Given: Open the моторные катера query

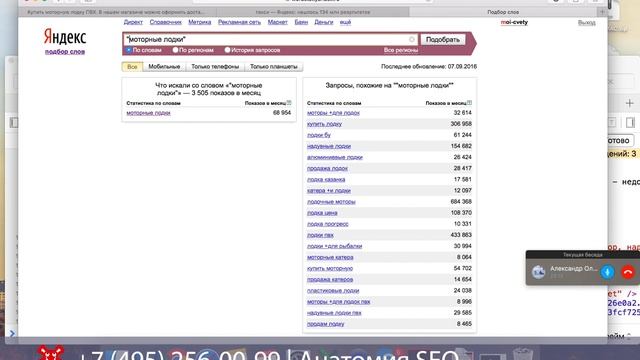Looking at the screenshot, I should tap(330, 257).
